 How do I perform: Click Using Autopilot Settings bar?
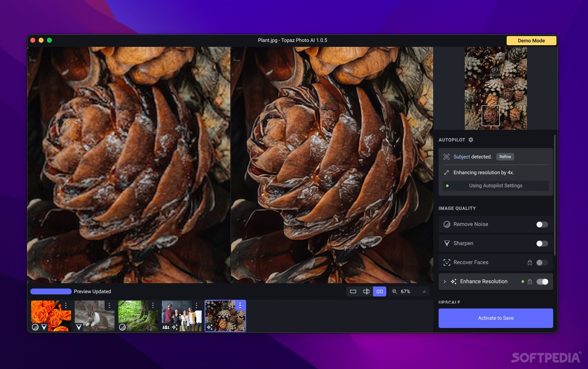pos(495,186)
